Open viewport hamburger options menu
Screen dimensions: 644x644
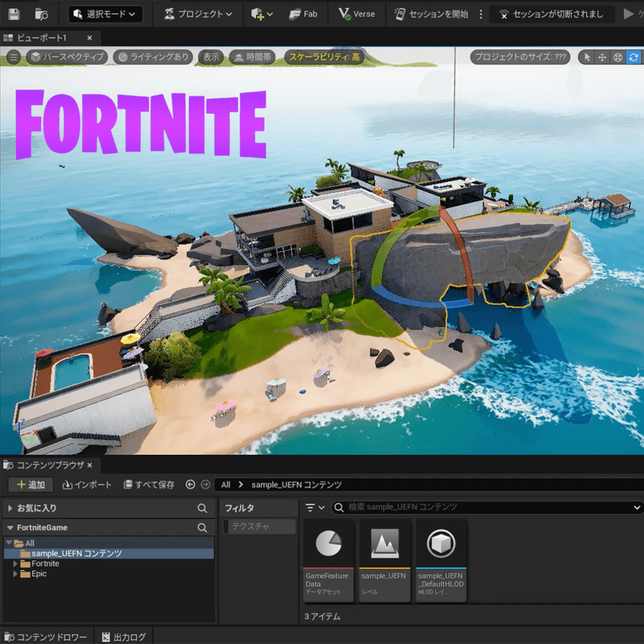coord(13,57)
